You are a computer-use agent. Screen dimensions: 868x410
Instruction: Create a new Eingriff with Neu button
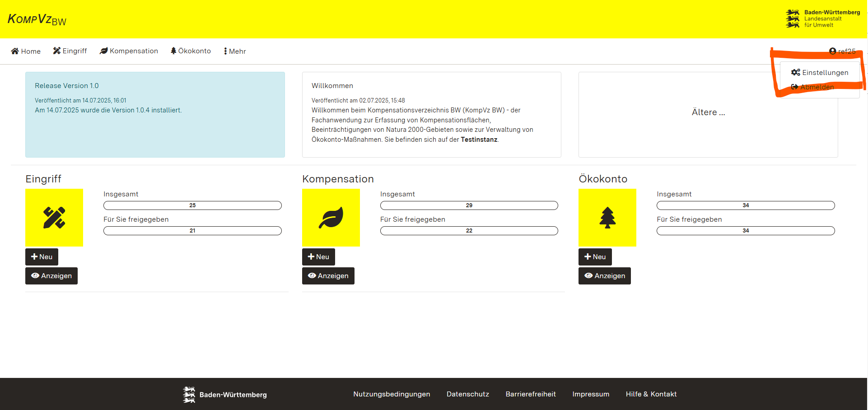(x=42, y=257)
